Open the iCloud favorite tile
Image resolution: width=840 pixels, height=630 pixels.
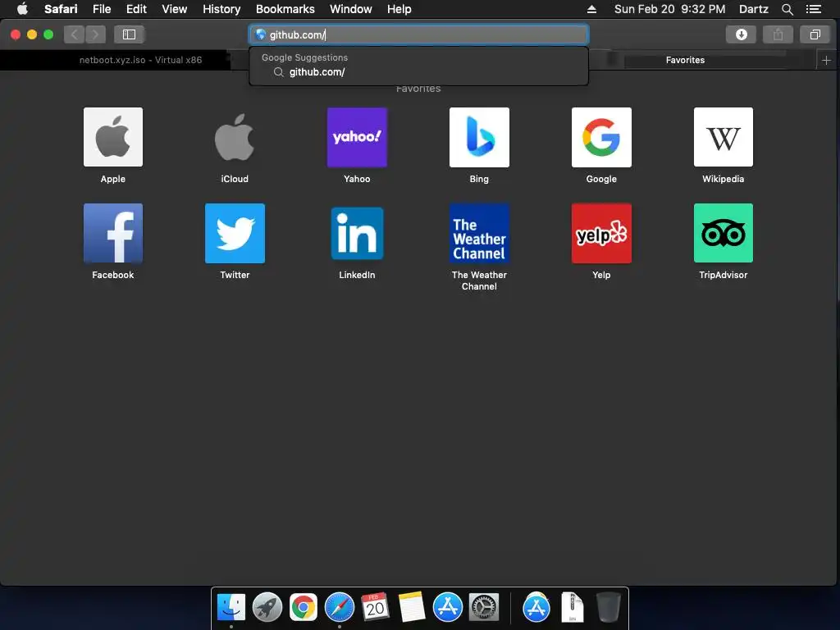pos(235,137)
